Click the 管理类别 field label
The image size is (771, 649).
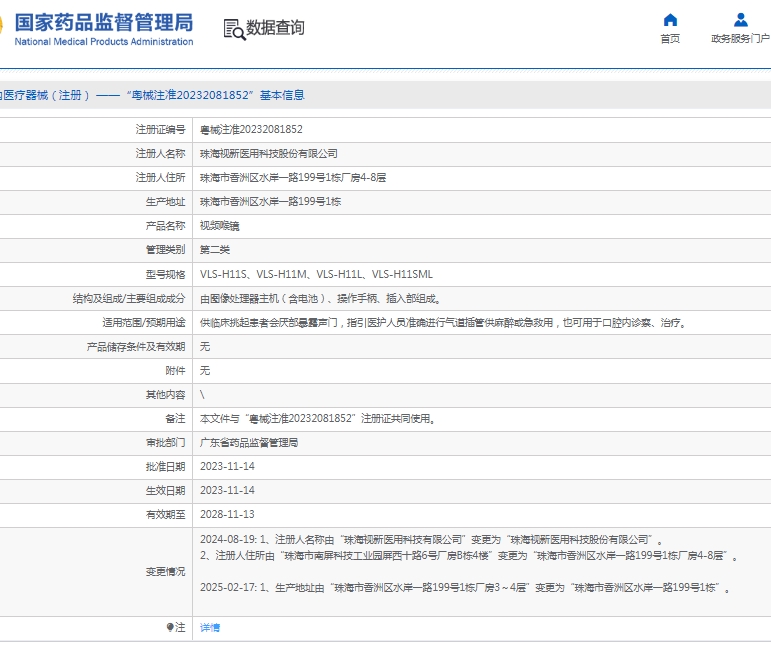[165, 250]
